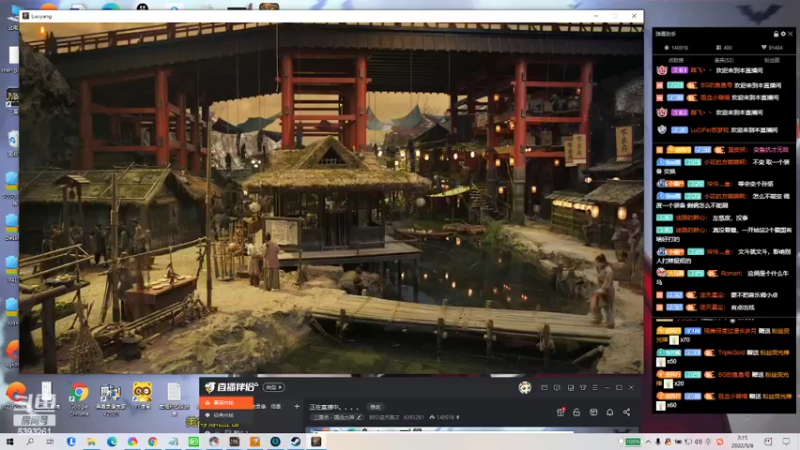
Task: Open the green app icon on taskbar
Action: click(193, 441)
